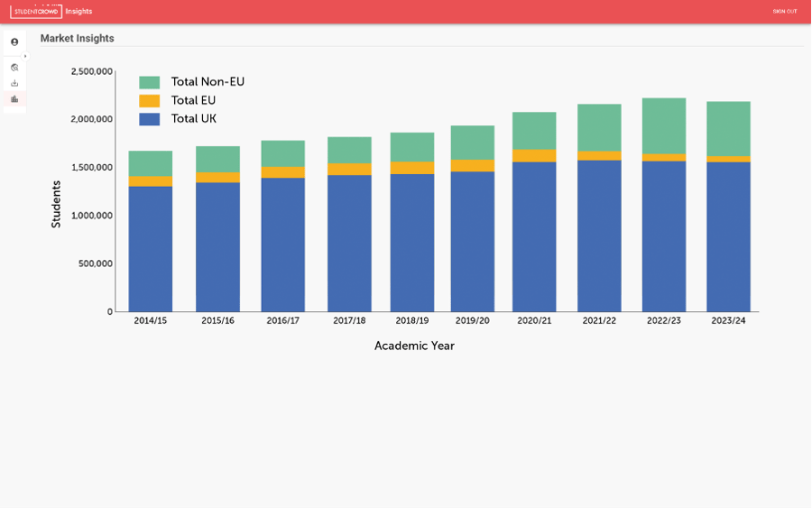
Task: Toggle the Total Non-EU legend label
Action: point(208,82)
